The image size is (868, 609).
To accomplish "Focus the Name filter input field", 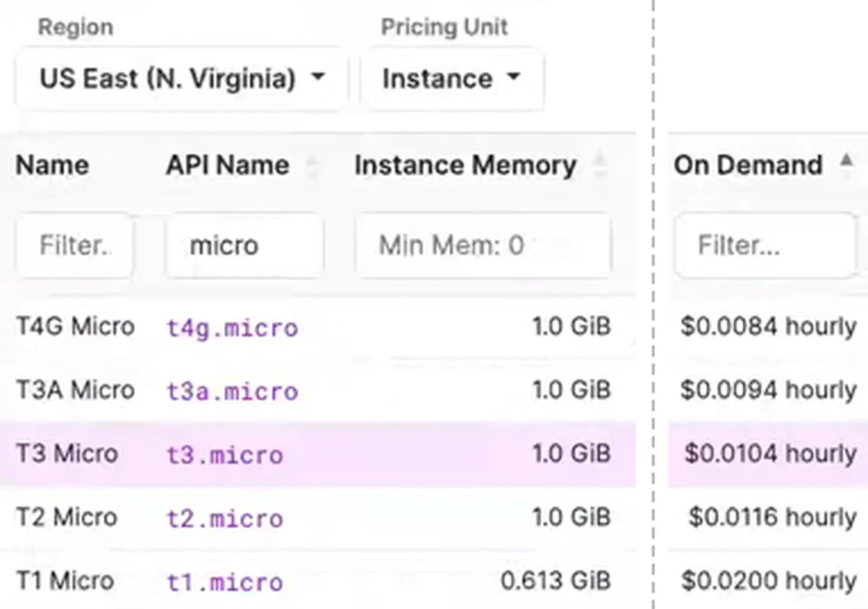I will click(75, 245).
